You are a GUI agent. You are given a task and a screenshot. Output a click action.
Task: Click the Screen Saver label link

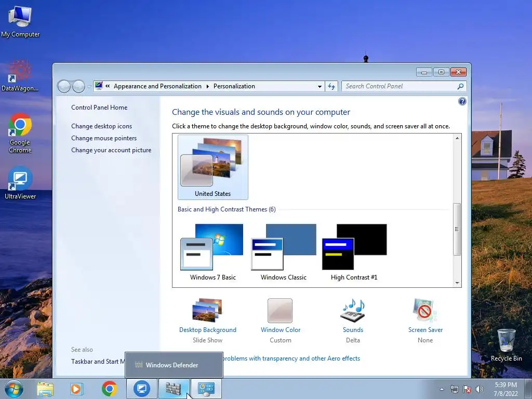pos(425,330)
